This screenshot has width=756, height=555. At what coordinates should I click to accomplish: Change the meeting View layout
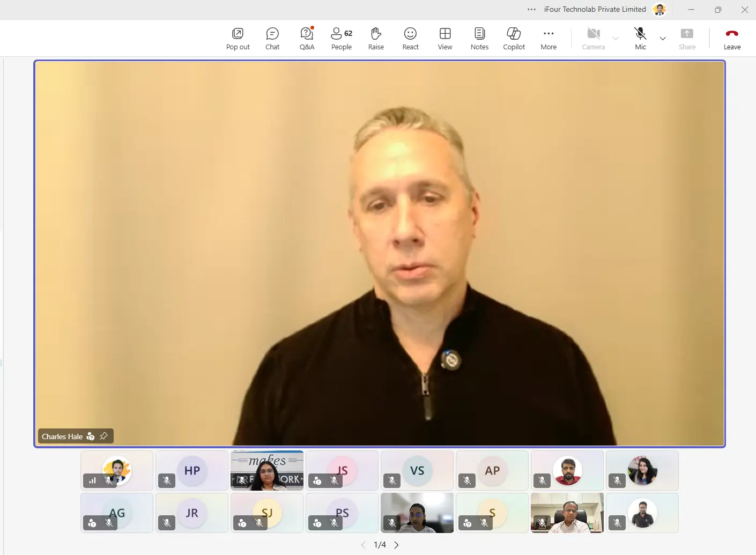[x=445, y=39]
